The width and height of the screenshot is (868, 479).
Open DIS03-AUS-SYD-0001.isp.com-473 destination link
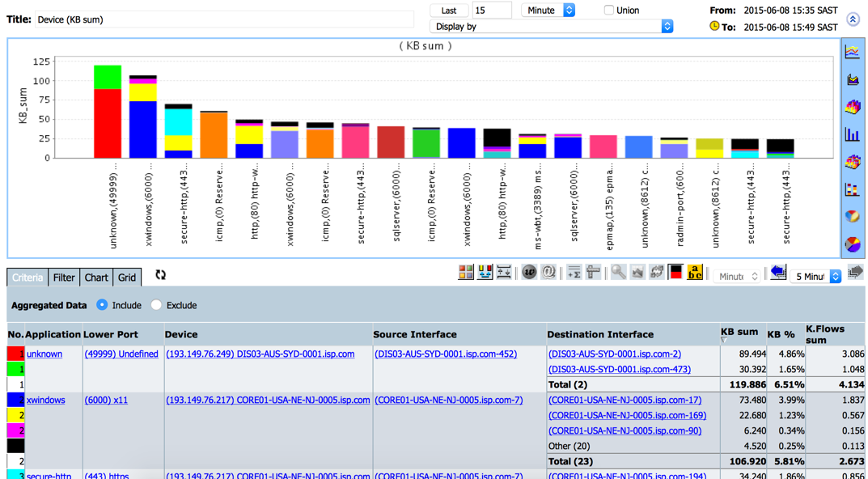620,369
